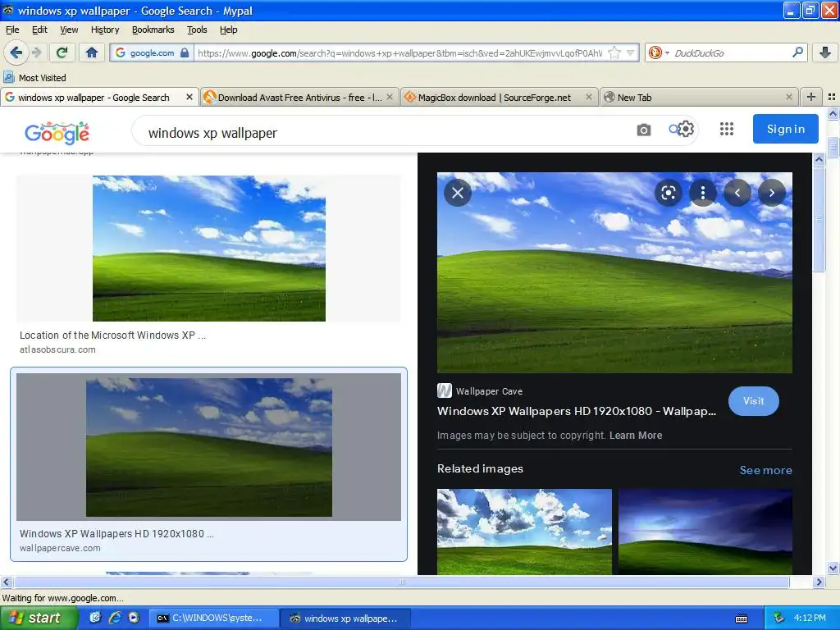Viewport: 840px width, 630px height.
Task: Open the History menu
Action: (x=105, y=30)
